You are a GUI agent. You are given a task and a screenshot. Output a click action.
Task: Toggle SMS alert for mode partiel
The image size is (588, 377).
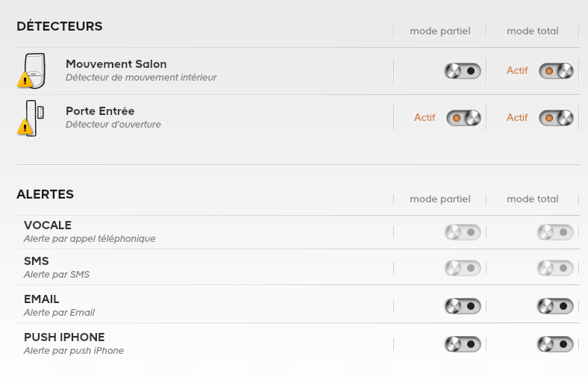point(463,268)
